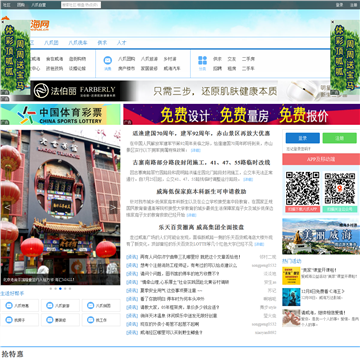Switch to the 八爪洗车 navigation tab
Viewport: 360px width, 360px height.
pos(78,43)
